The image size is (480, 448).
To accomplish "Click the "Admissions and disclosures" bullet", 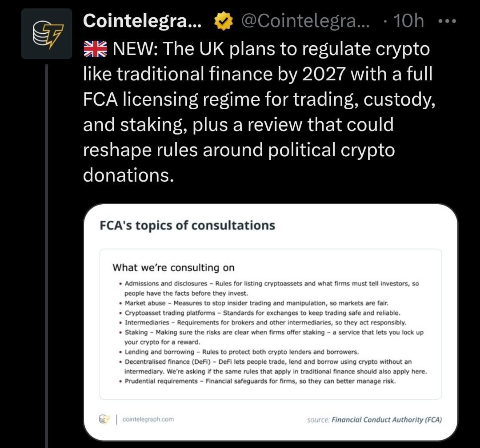I will 166,283.
